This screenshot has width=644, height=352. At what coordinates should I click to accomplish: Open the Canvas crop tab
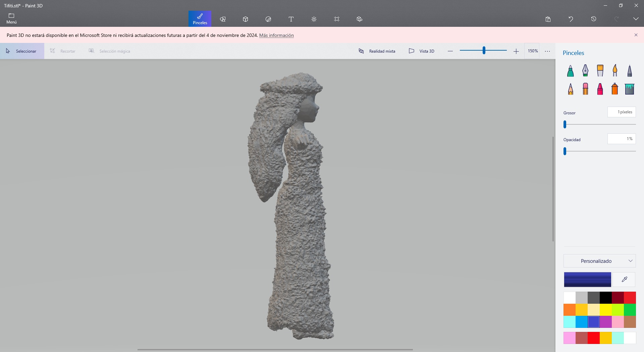point(337,19)
